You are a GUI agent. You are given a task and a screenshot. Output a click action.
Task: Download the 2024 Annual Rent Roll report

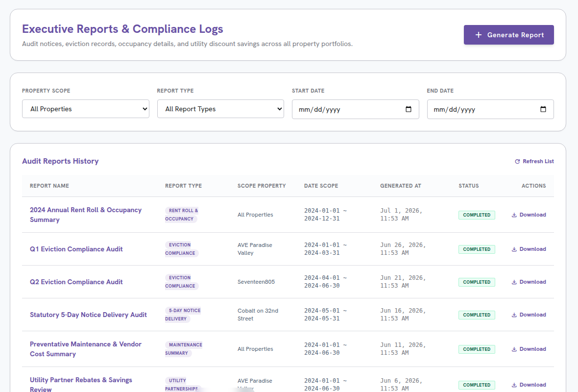[529, 215]
